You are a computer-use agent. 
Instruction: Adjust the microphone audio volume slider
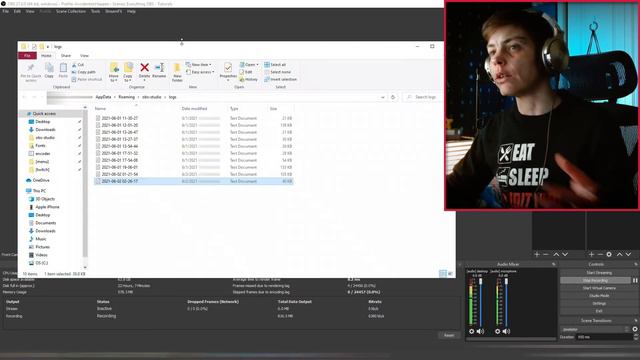coord(507,301)
